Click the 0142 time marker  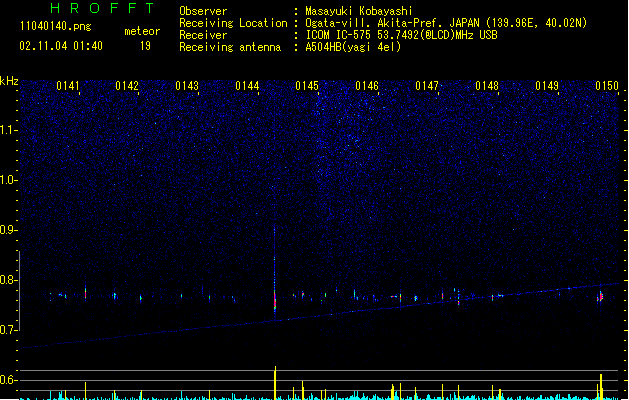pos(127,86)
